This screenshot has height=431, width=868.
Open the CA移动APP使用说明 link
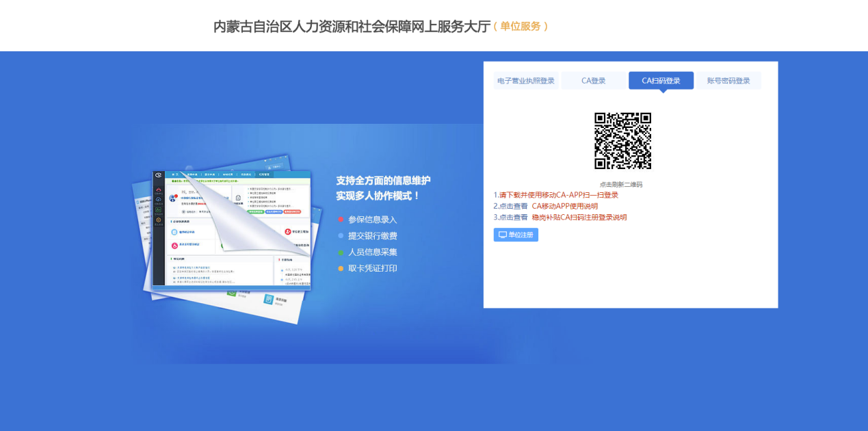564,206
